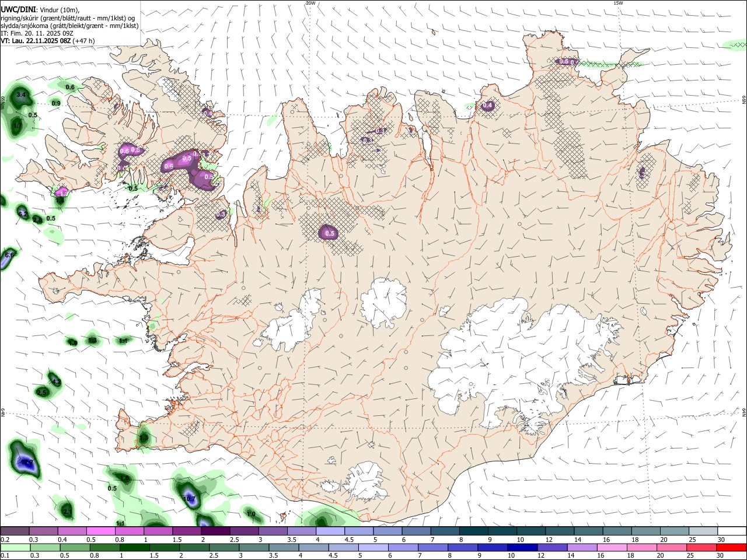The image size is (747, 560).
Task: Click the 4.2 rain value on the map
Action: 56,382
